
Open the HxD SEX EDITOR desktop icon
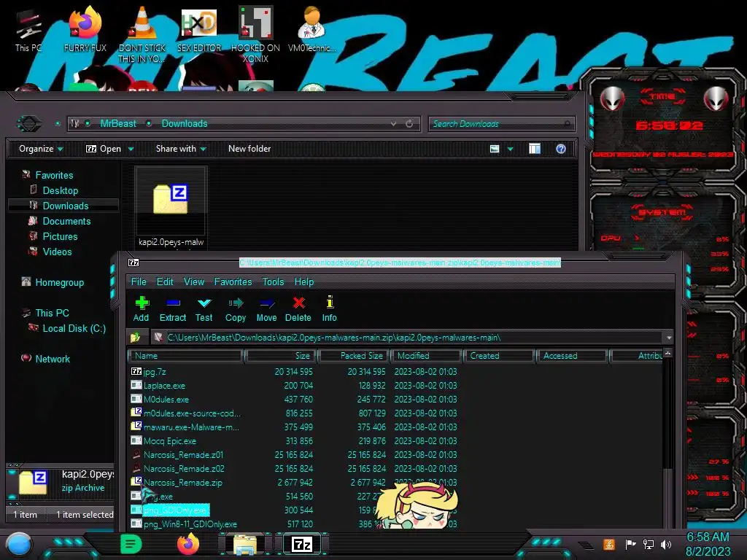[199, 24]
